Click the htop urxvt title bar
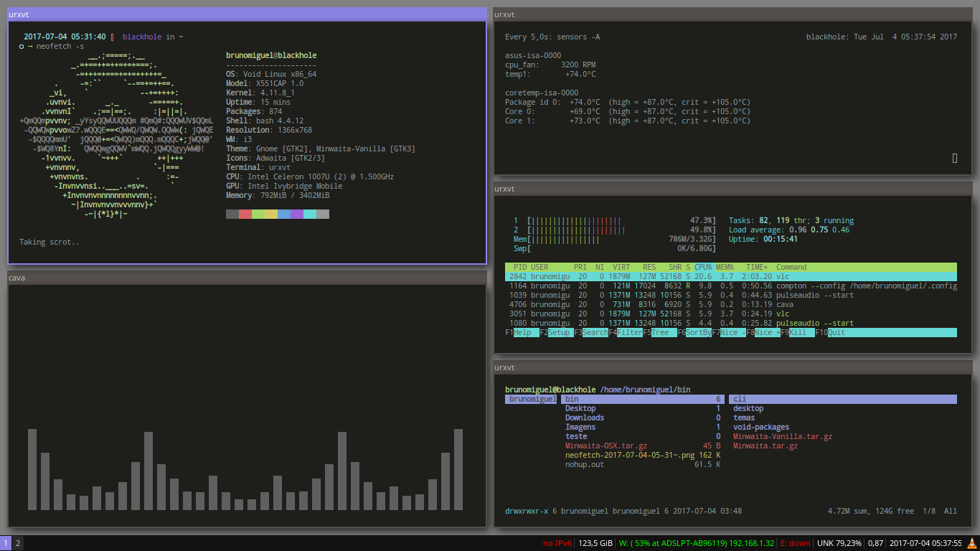This screenshot has height=551, width=980. 733,189
